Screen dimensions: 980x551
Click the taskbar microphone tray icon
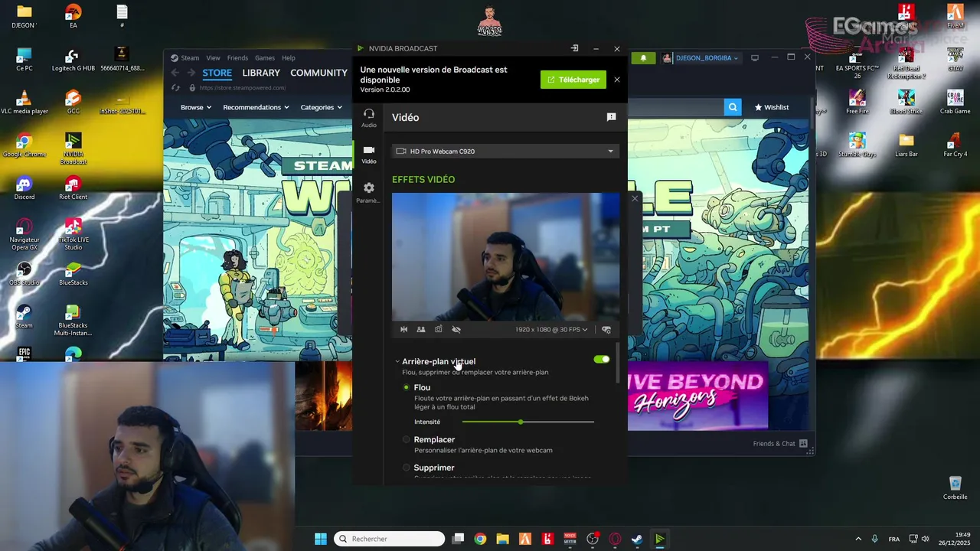pyautogui.click(x=875, y=539)
